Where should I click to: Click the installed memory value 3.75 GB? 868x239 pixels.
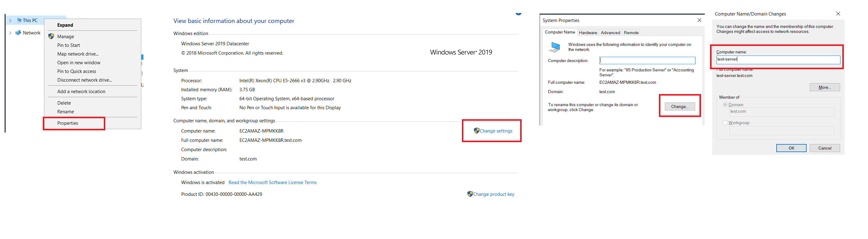(x=247, y=90)
